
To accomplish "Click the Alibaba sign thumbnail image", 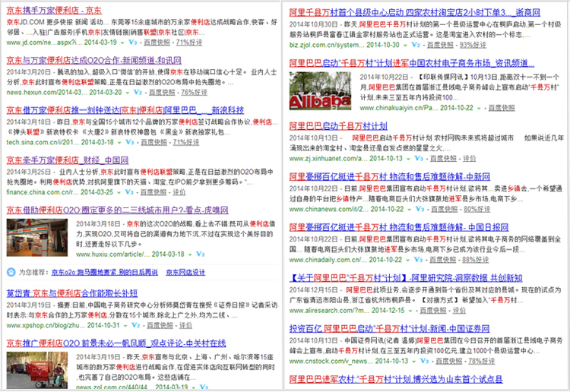I will click(320, 91).
